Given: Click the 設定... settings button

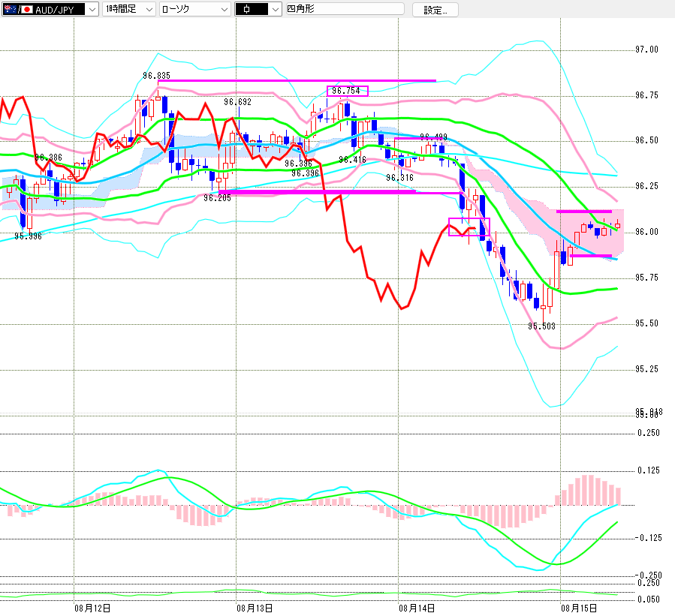Looking at the screenshot, I should click(x=435, y=10).
